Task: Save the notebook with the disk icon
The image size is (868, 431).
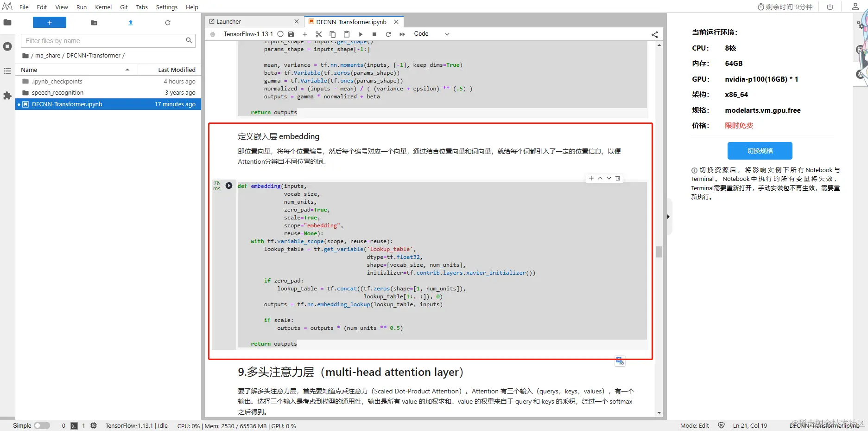Action: [x=291, y=34]
